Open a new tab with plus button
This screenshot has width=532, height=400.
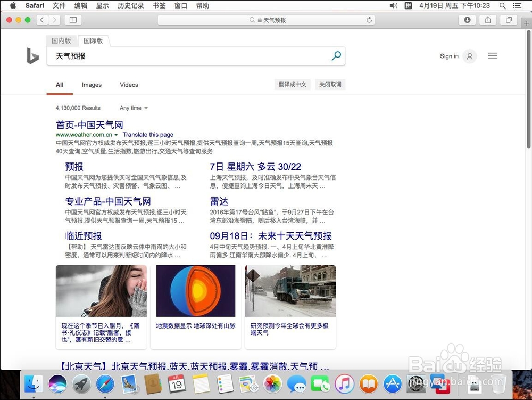tap(526, 23)
